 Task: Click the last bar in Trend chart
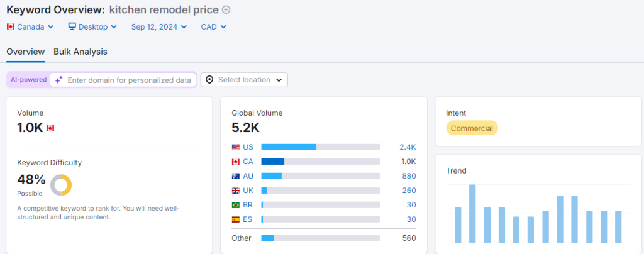618,227
